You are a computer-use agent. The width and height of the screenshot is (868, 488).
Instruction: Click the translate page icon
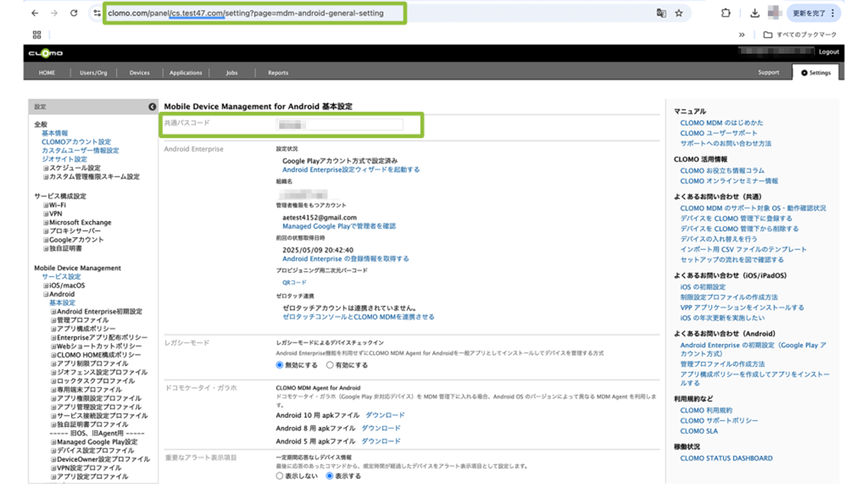(661, 13)
